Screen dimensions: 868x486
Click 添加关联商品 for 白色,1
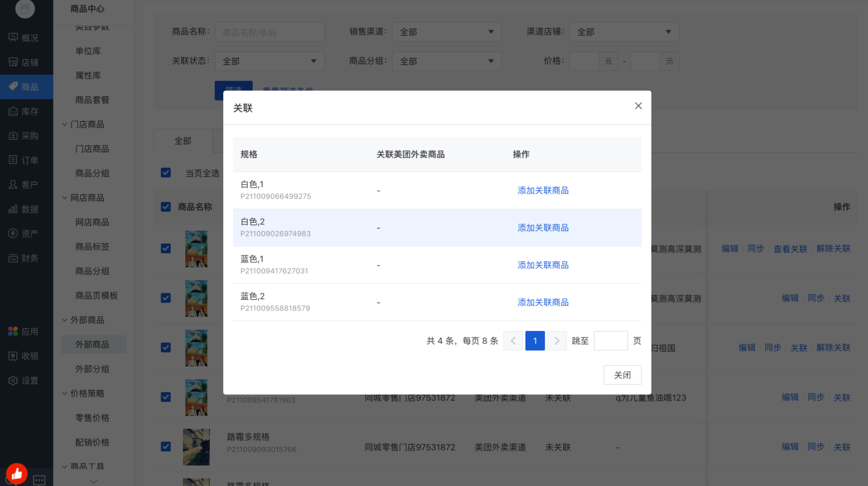coord(543,190)
